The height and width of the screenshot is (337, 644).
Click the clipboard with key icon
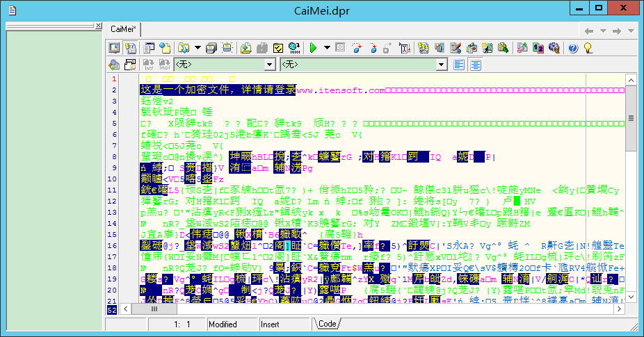click(471, 48)
